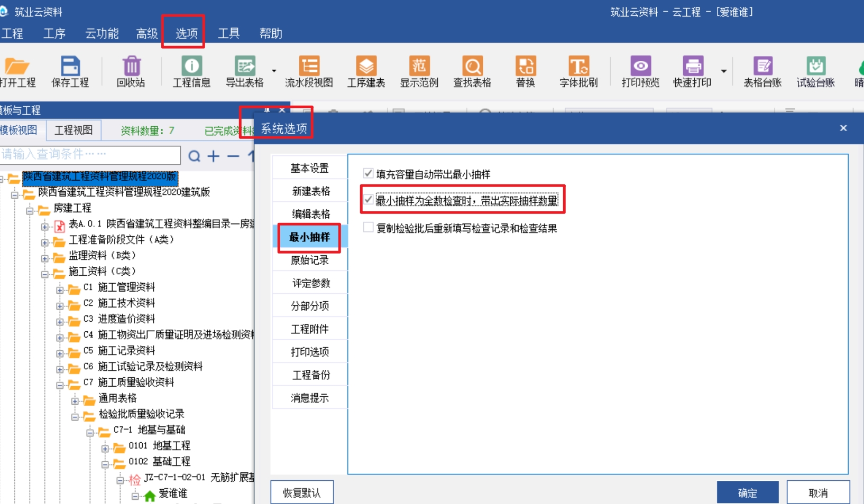Image resolution: width=864 pixels, height=504 pixels.
Task: Select 通用表格 tree folder
Action: pos(117,398)
